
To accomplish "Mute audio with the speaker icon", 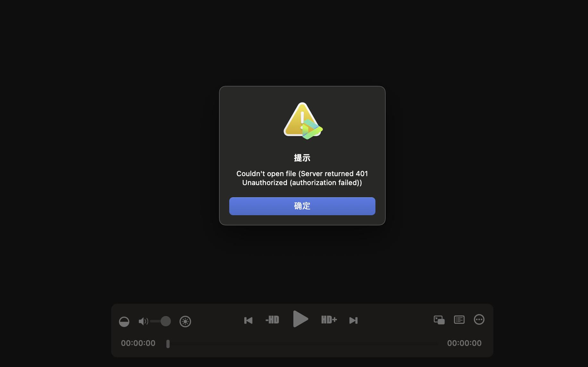I will [143, 321].
